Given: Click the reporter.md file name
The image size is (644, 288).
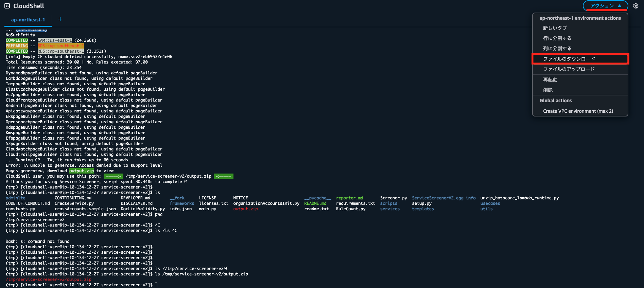Looking at the screenshot, I should [x=350, y=198].
